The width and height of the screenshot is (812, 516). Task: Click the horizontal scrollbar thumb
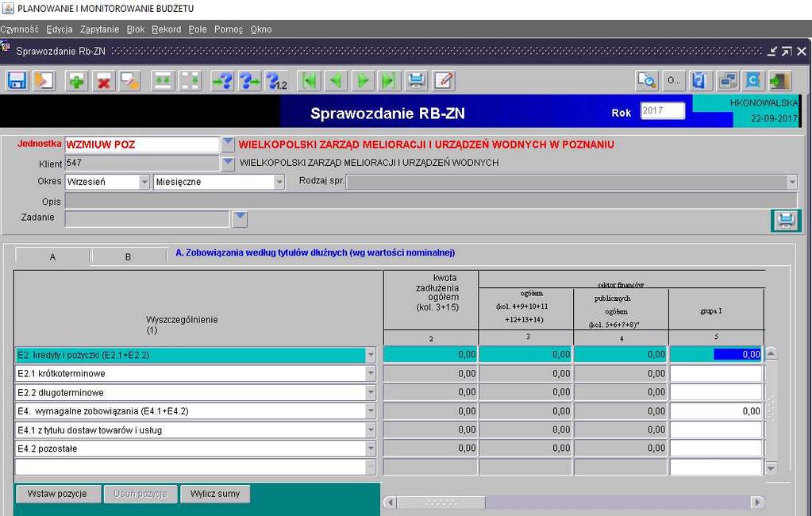[441, 502]
